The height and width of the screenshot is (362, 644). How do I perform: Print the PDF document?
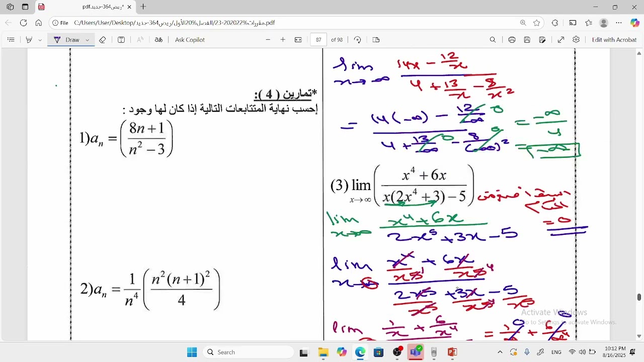pyautogui.click(x=512, y=40)
